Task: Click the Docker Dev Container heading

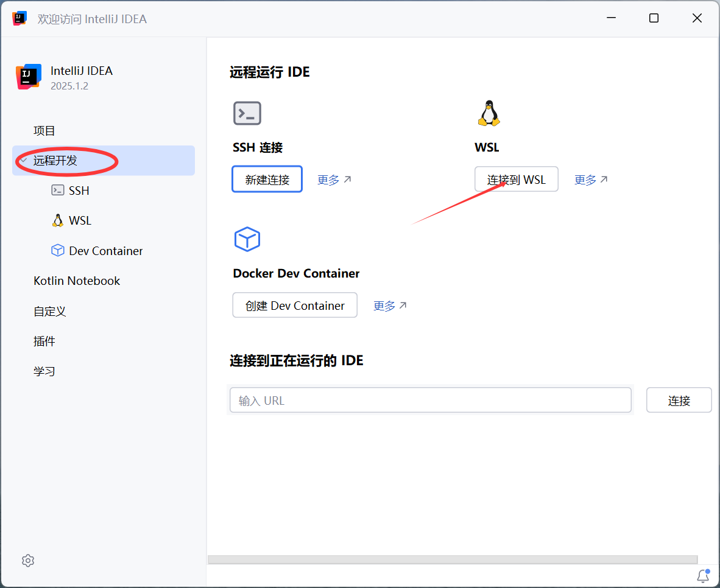Action: coord(296,273)
